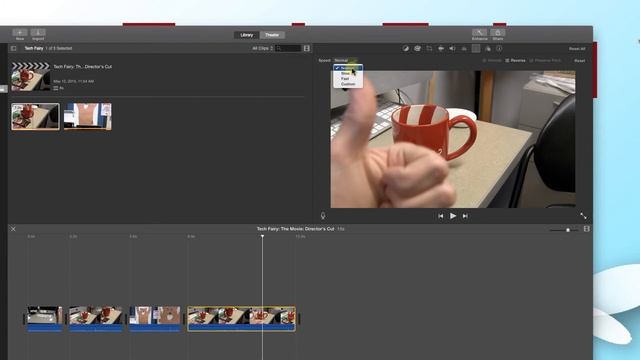This screenshot has width=640, height=360.
Task: Adjust the timeline zoom slider
Action: click(x=568, y=230)
